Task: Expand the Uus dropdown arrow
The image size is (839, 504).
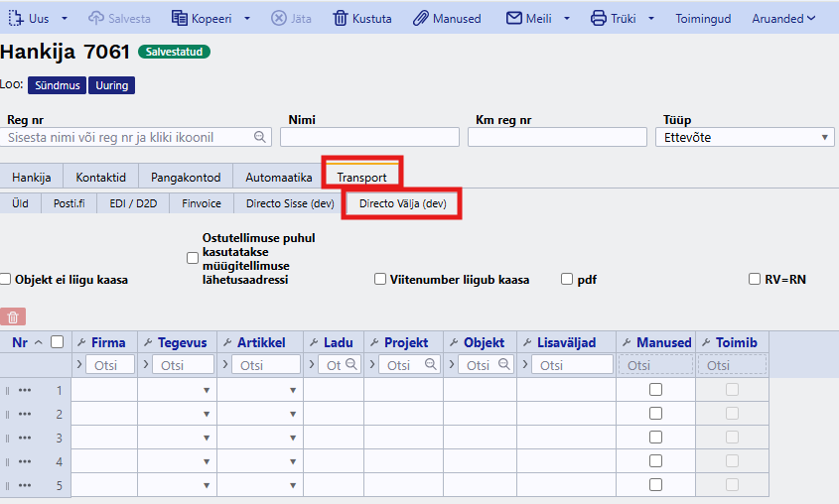Action: click(65, 18)
